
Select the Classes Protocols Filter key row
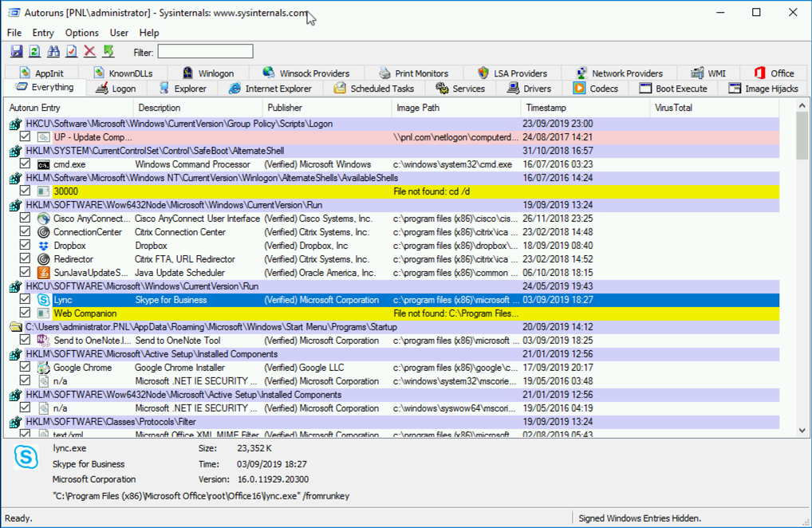(393, 422)
